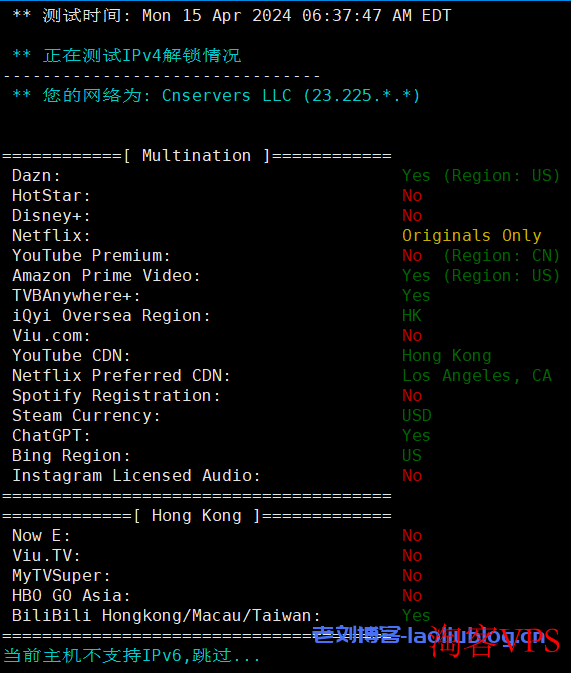The width and height of the screenshot is (571, 673).
Task: Click the 'Hong Kong' section header
Action: [197, 515]
